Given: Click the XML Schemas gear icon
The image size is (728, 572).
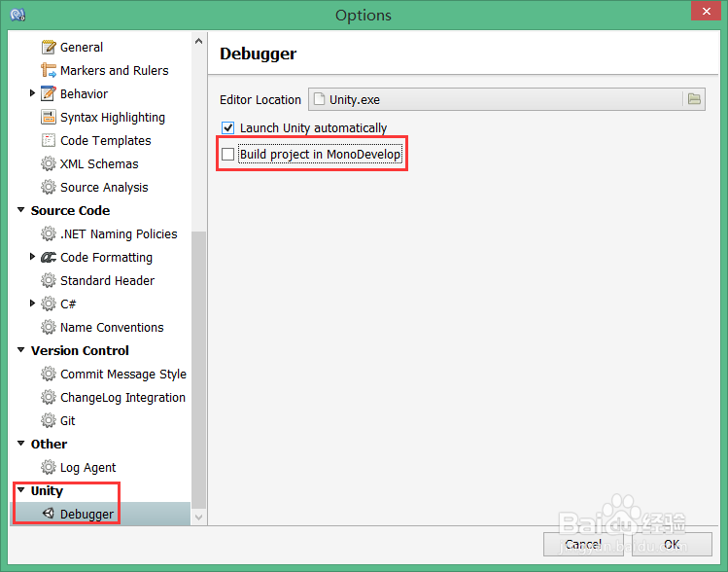Looking at the screenshot, I should (49, 163).
